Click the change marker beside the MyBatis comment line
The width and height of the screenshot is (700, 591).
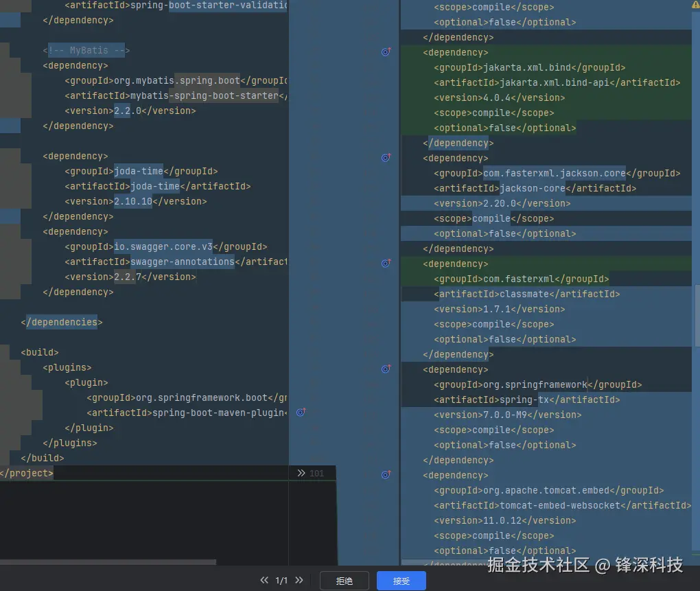[x=386, y=51]
